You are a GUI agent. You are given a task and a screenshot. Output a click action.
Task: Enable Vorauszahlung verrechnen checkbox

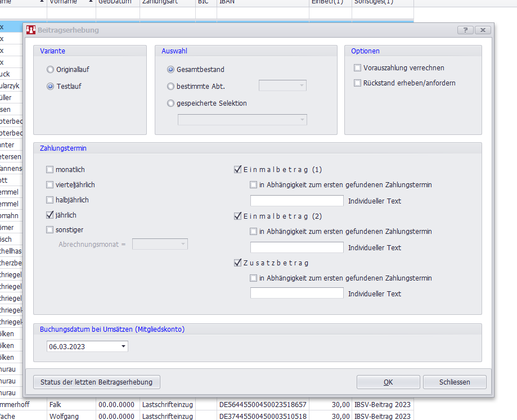click(357, 68)
